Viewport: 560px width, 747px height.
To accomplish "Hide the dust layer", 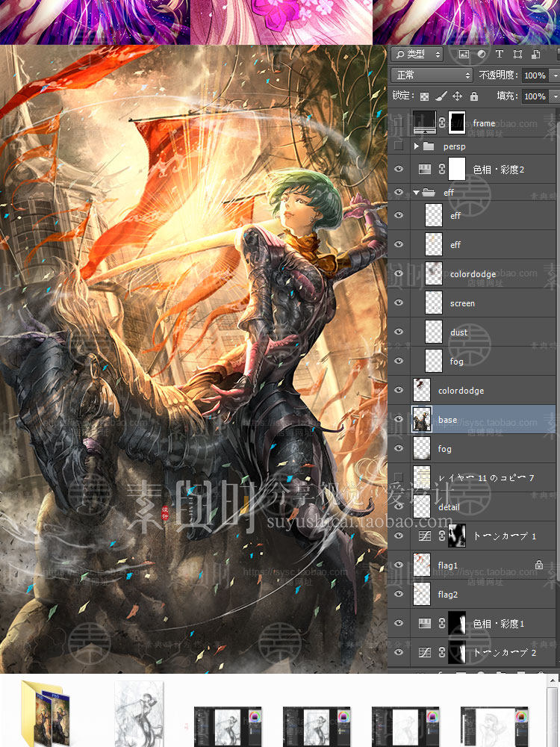I will coord(399,332).
